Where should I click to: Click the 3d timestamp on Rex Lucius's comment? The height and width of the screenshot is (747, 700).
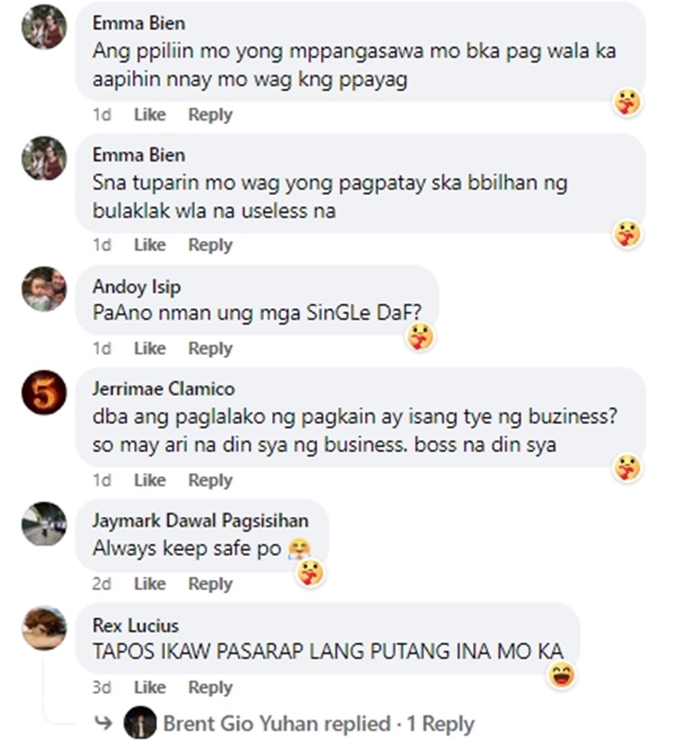pyautogui.click(x=102, y=687)
